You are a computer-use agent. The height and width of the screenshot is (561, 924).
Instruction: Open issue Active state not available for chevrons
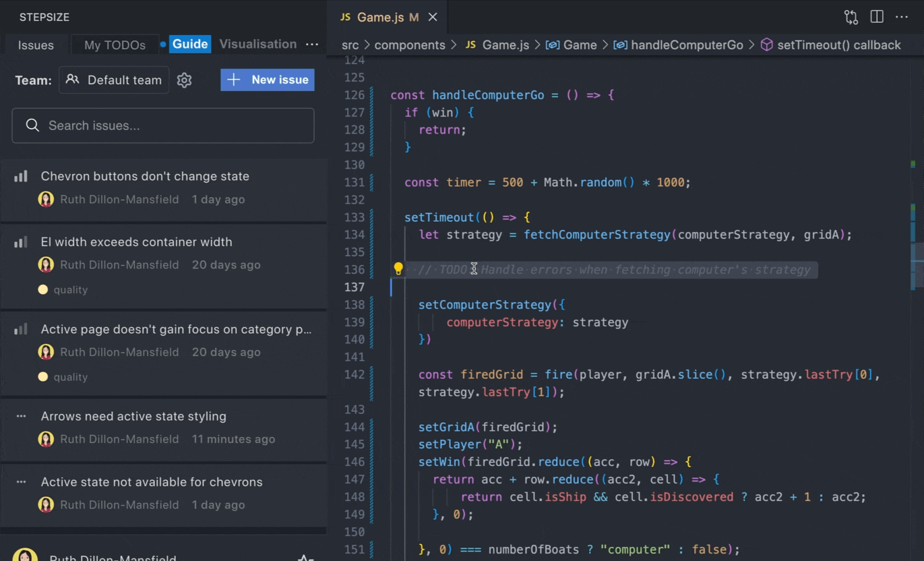pos(152,482)
